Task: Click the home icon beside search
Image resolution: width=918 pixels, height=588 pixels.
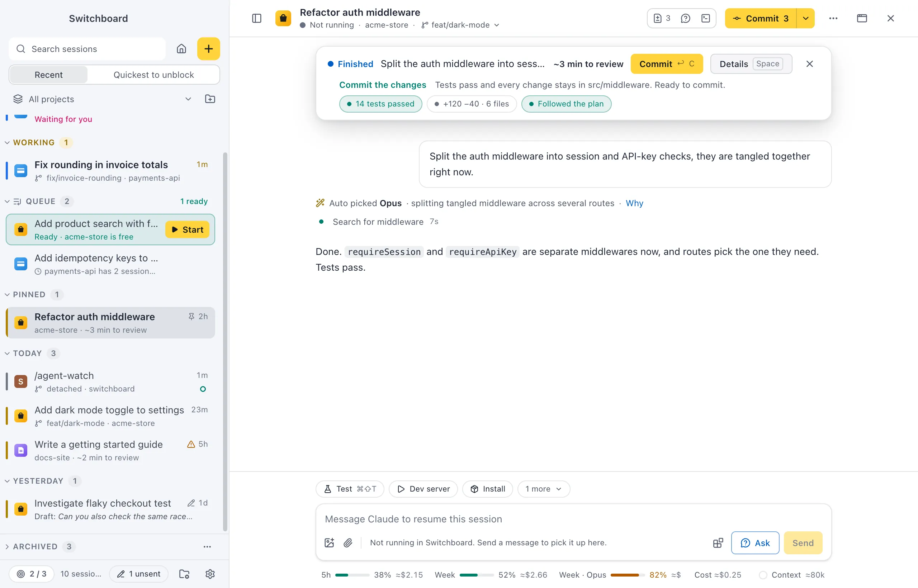Action: pyautogui.click(x=181, y=49)
